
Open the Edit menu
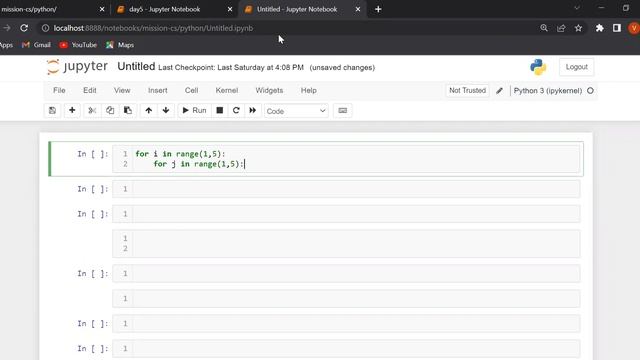pos(90,91)
